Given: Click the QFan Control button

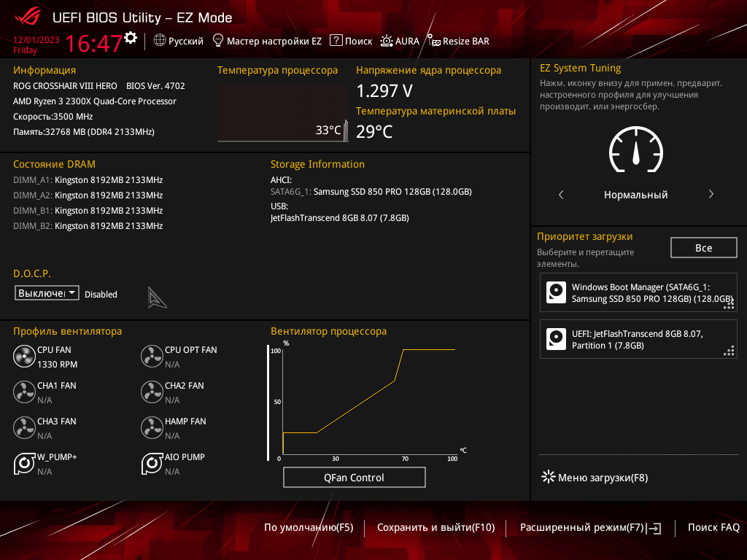Looking at the screenshot, I should (x=354, y=477).
